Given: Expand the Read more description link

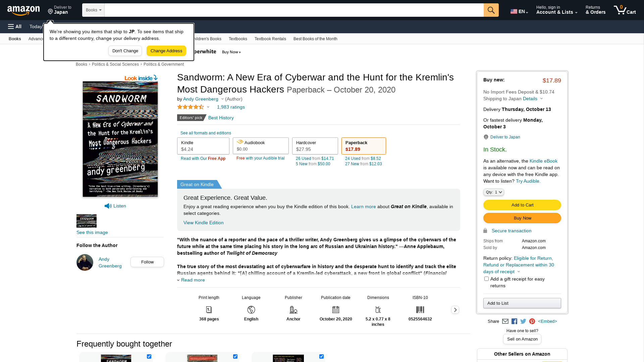Looking at the screenshot, I should click(193, 280).
